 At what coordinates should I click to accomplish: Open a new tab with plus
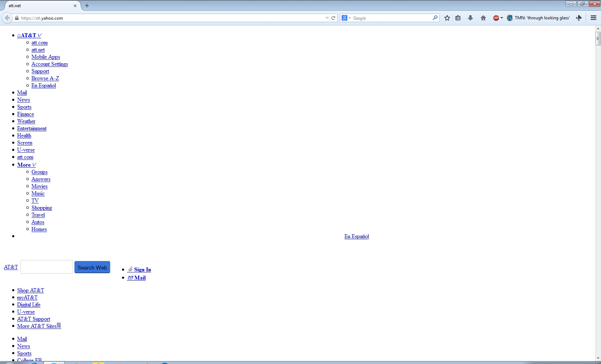point(87,6)
